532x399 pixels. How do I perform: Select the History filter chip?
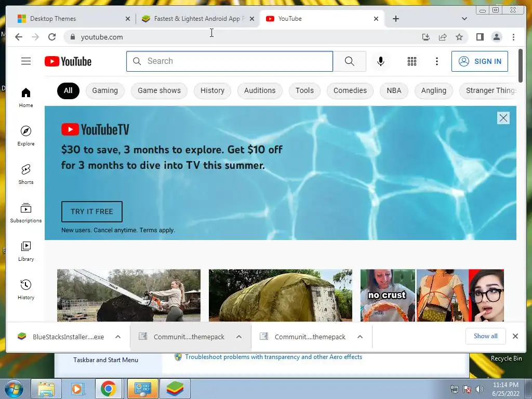(212, 90)
